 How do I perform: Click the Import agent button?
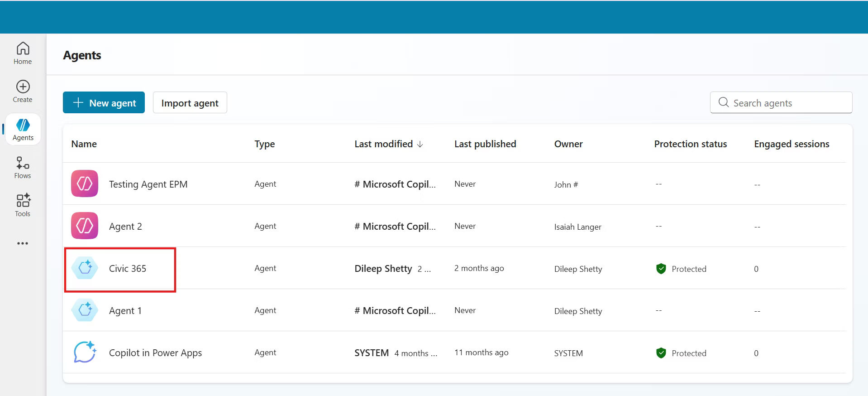[190, 103]
